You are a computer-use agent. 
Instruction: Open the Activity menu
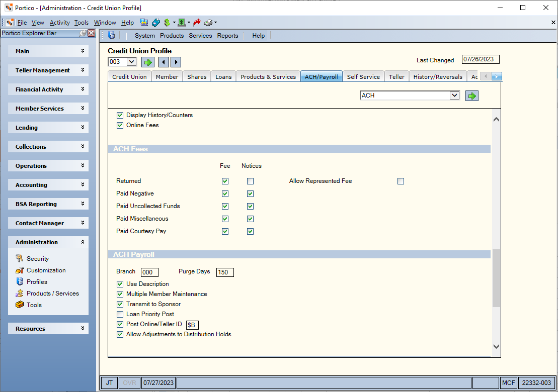(59, 23)
